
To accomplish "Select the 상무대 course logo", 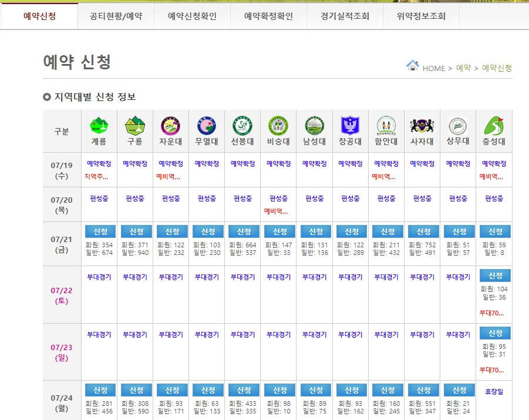I will [458, 124].
